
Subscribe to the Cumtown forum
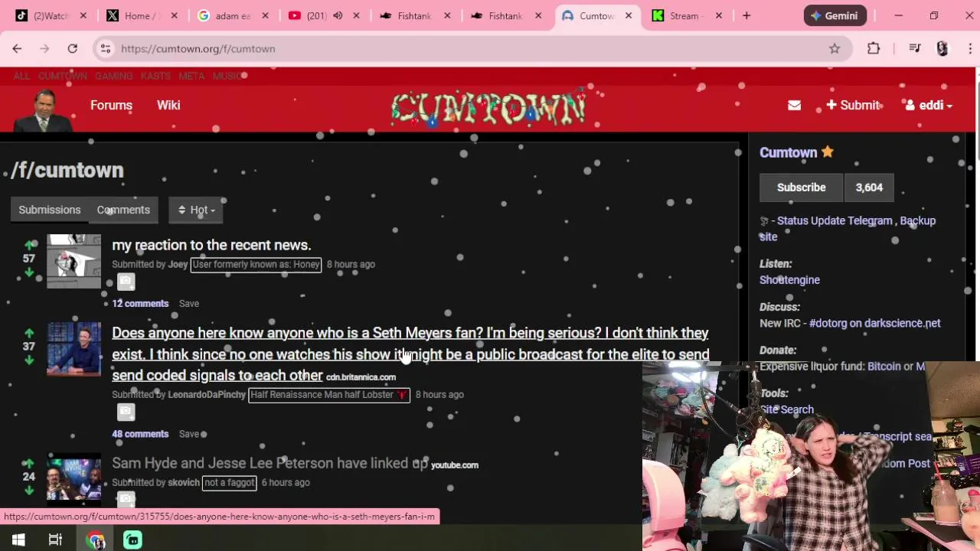pyautogui.click(x=801, y=187)
